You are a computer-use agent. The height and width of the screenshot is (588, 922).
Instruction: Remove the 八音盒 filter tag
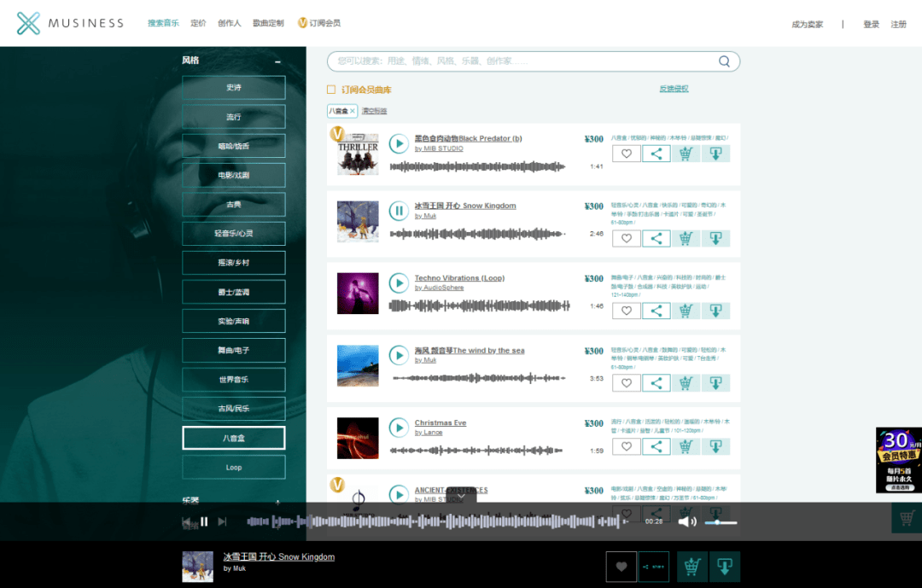click(353, 111)
